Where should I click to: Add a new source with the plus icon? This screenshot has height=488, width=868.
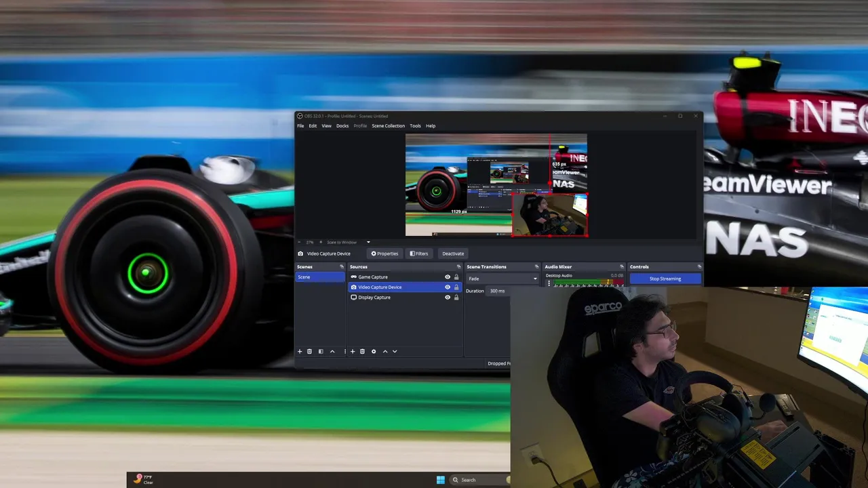pos(353,351)
